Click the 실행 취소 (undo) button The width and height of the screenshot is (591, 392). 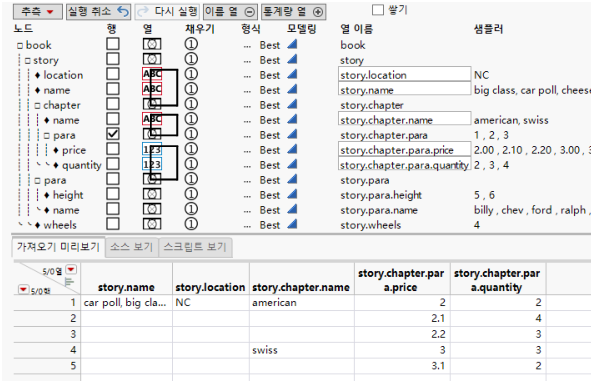click(x=98, y=12)
